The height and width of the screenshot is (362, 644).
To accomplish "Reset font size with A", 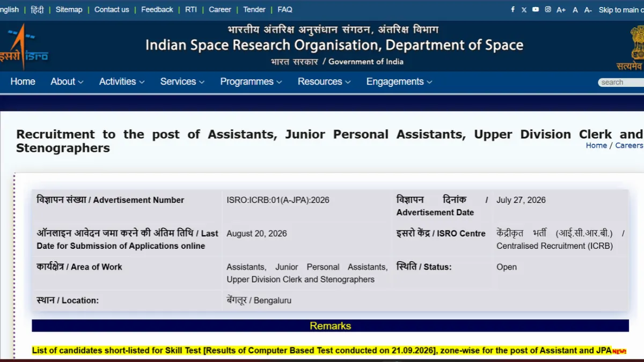I will pos(575,10).
